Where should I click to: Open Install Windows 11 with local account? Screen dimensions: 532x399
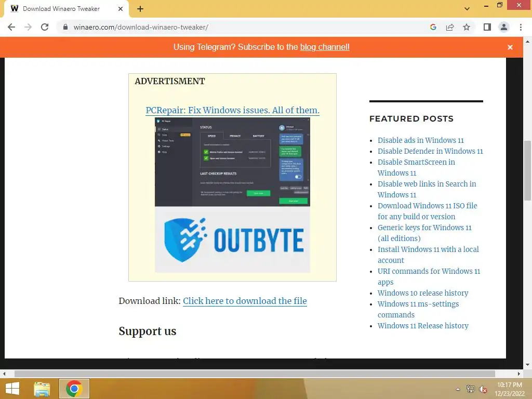(428, 255)
